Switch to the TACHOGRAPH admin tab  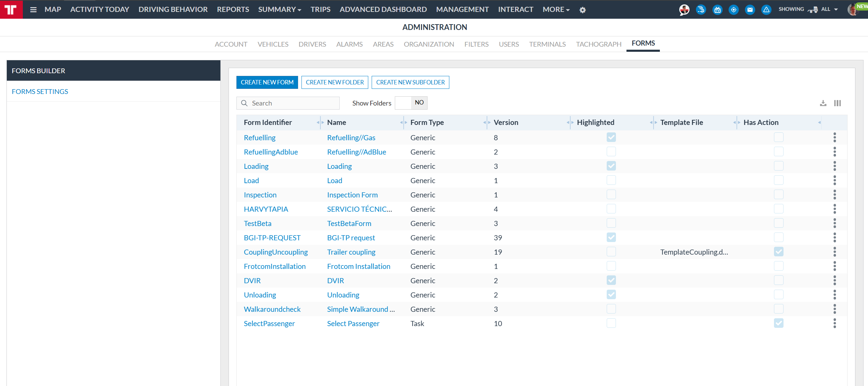[x=599, y=44]
